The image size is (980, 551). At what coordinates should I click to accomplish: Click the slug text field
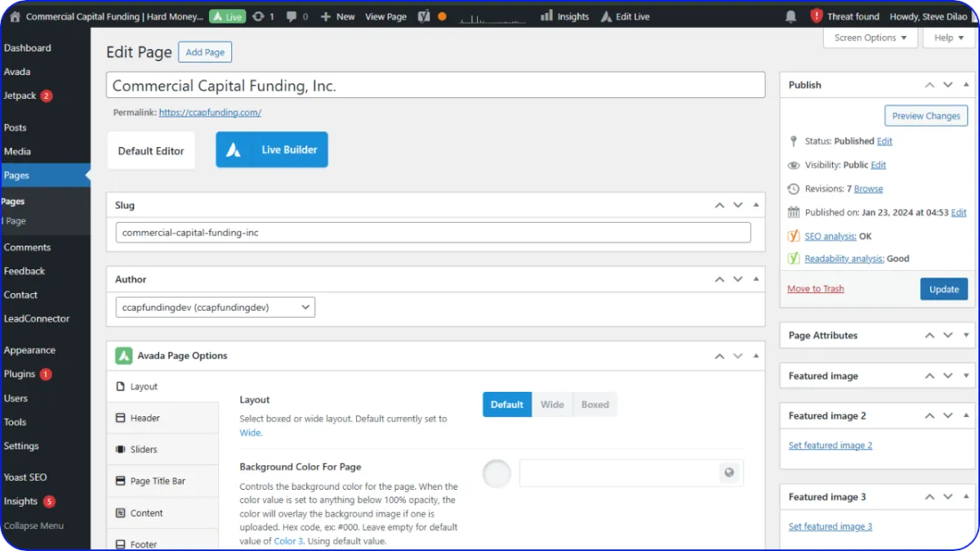coord(433,233)
